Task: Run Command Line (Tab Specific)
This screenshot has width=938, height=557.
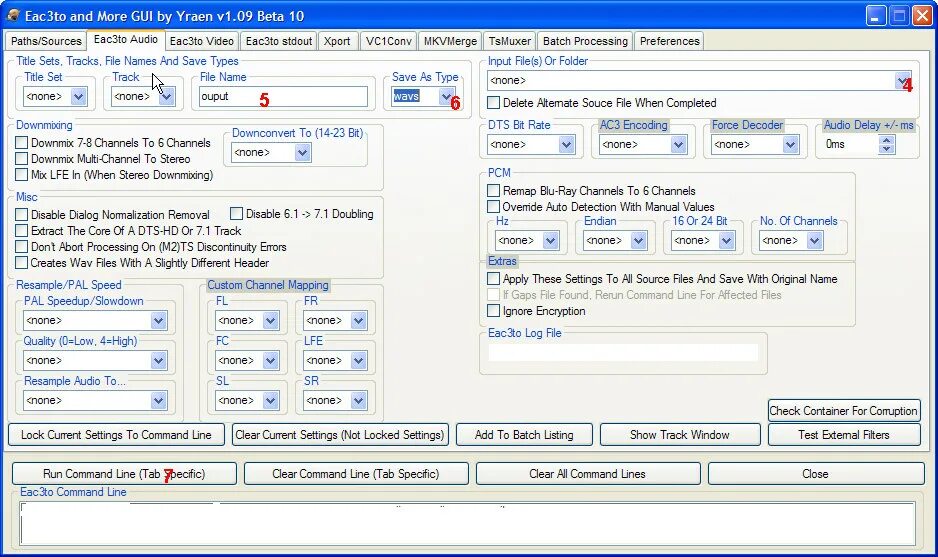Action: pyautogui.click(x=124, y=474)
